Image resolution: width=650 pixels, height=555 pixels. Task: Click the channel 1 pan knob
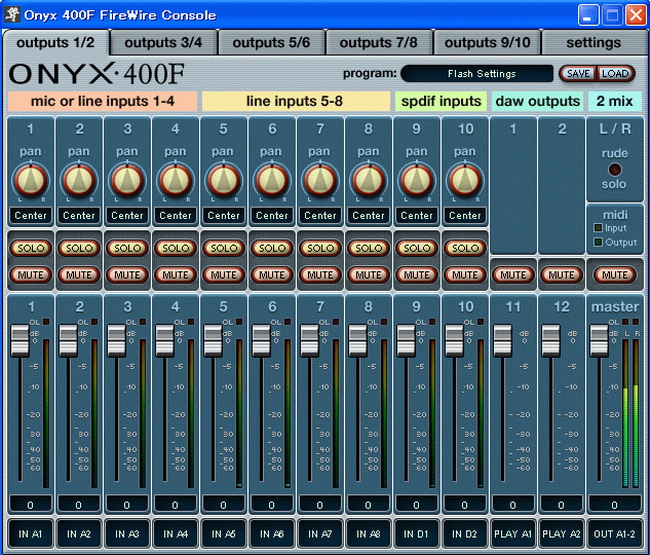pos(31,181)
